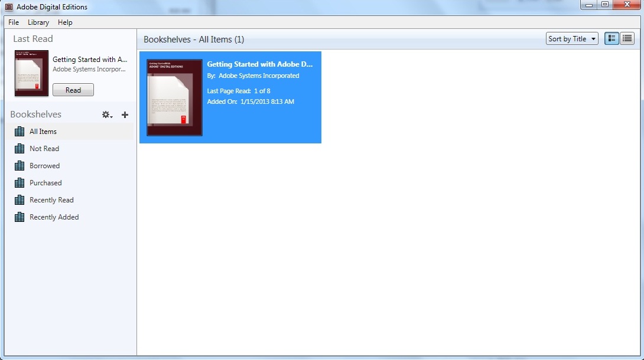This screenshot has width=644, height=360.
Task: Switch to thumbnail view icon
Action: [612, 38]
